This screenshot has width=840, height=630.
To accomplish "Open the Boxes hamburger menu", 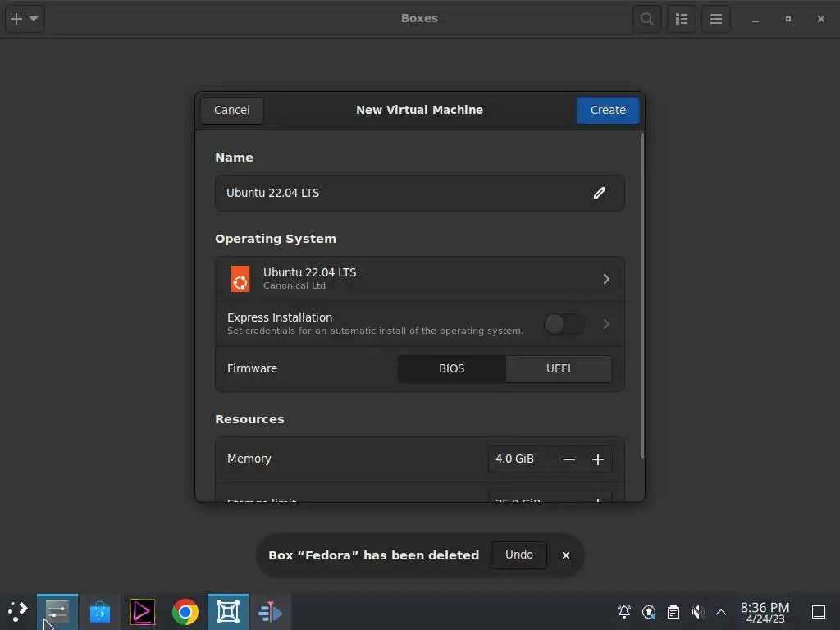I will 716,19.
